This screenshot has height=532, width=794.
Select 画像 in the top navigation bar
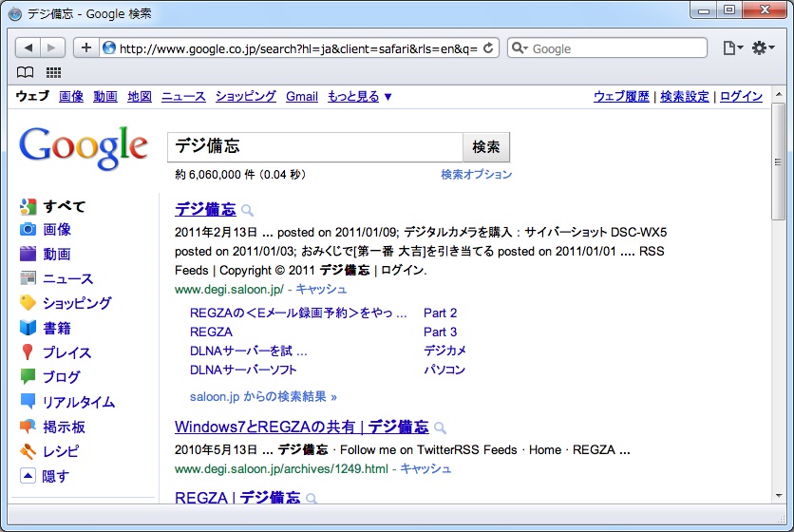tap(71, 96)
